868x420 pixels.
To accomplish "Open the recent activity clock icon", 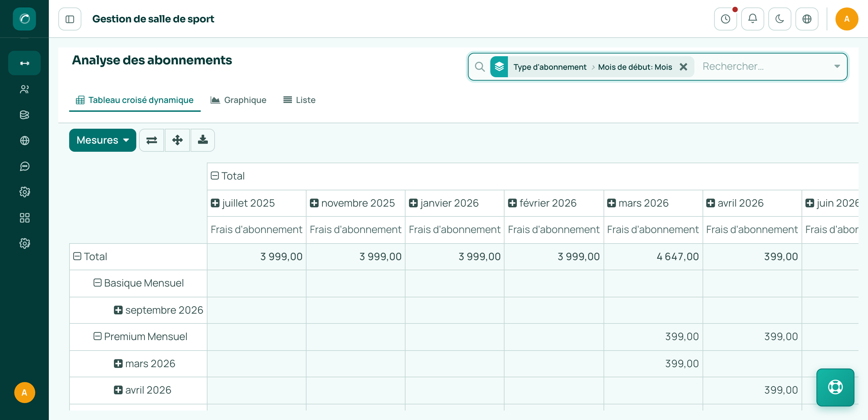I will (726, 19).
